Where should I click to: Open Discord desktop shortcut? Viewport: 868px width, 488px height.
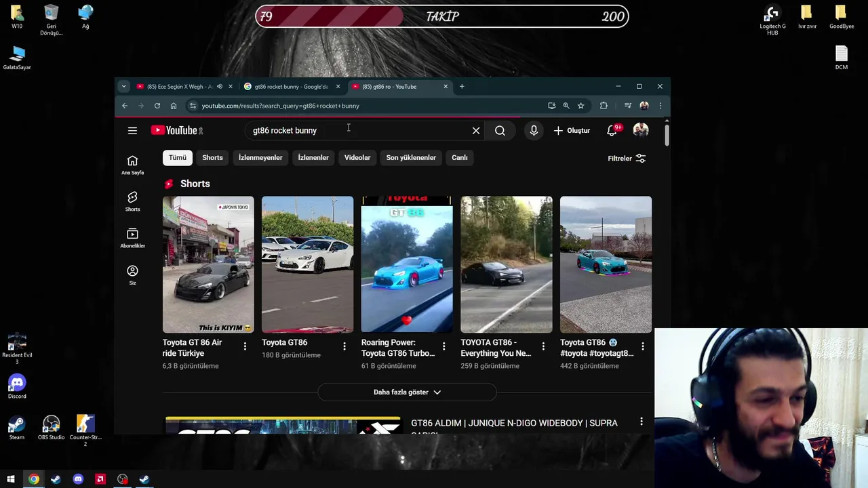(x=17, y=386)
